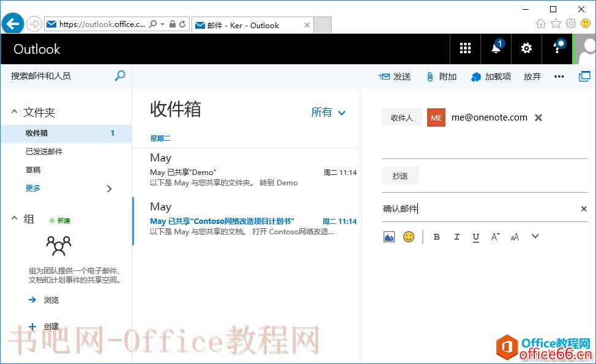596x364 pixels.
Task: Pop out compose into new window
Action: click(584, 76)
